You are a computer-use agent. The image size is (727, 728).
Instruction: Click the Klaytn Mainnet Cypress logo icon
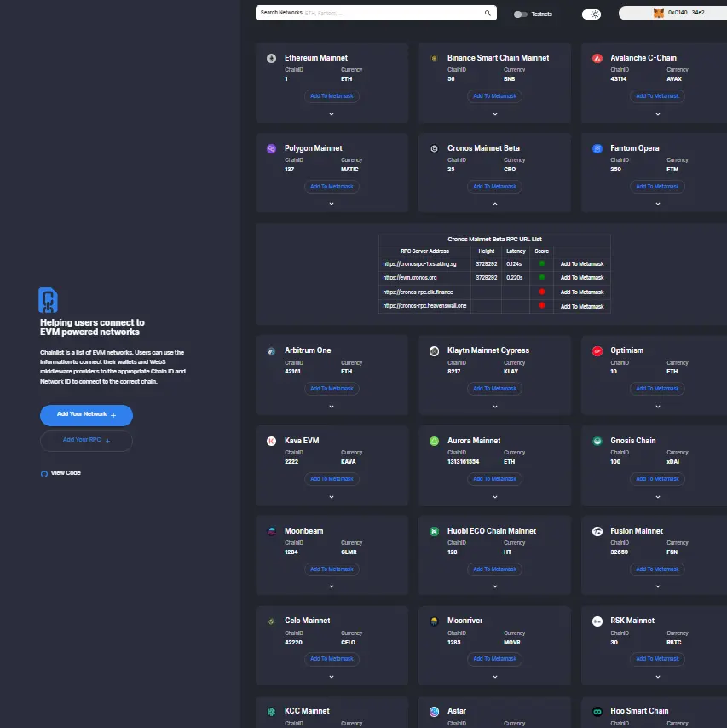point(434,351)
